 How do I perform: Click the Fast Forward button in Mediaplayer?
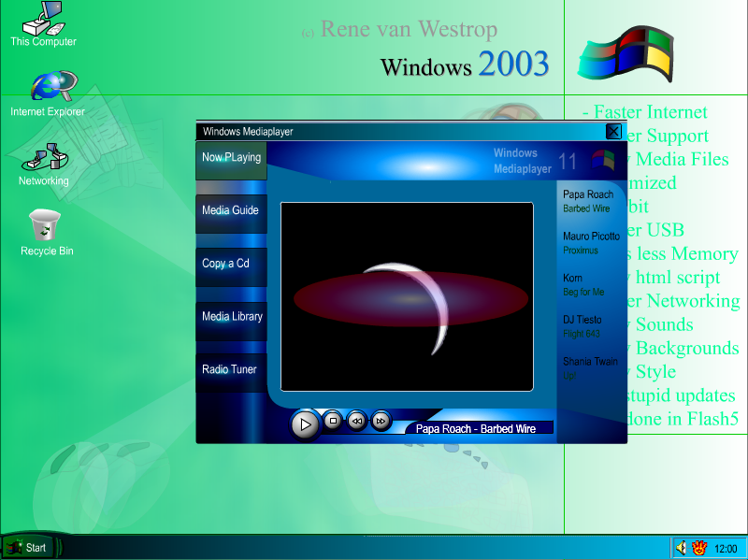coord(381,421)
